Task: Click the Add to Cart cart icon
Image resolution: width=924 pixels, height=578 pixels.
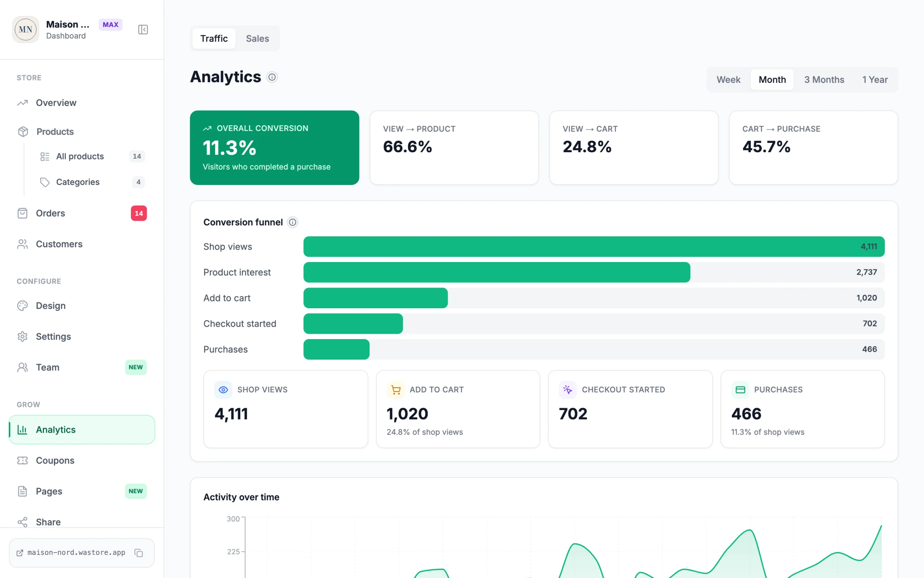Action: (396, 390)
